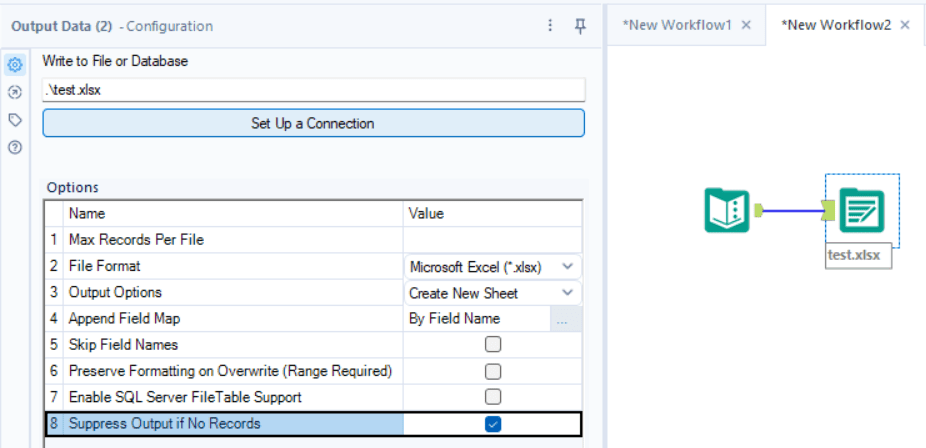Open the Configuration gear sidebar icon

pos(15,66)
